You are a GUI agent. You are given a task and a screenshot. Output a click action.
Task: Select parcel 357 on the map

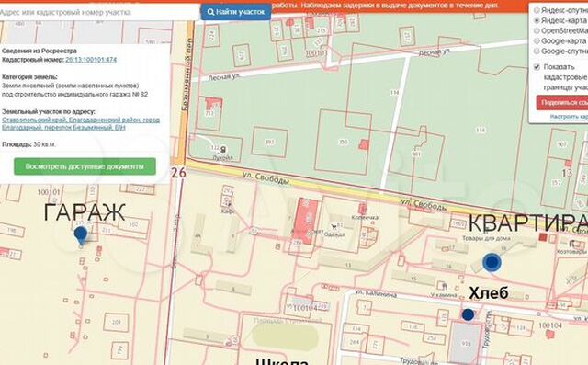point(557,183)
